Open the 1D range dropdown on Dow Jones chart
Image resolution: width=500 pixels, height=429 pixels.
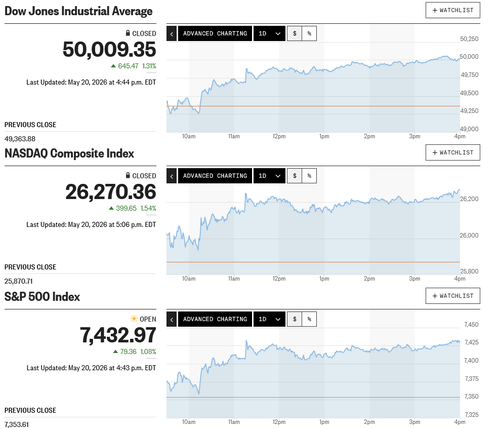tap(269, 34)
